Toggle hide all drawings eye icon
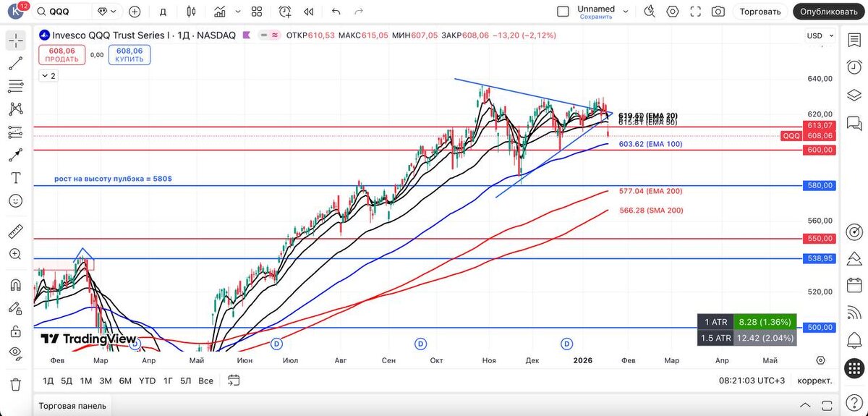This screenshot has width=868, height=416. (15, 353)
